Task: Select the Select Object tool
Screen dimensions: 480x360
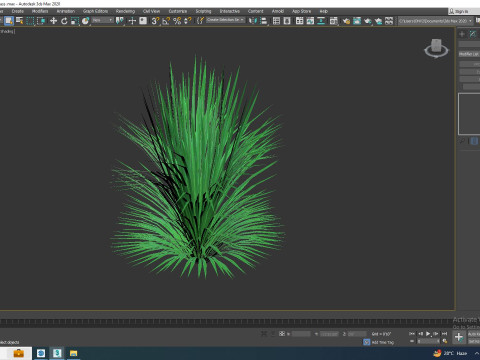Action: (x=9, y=21)
